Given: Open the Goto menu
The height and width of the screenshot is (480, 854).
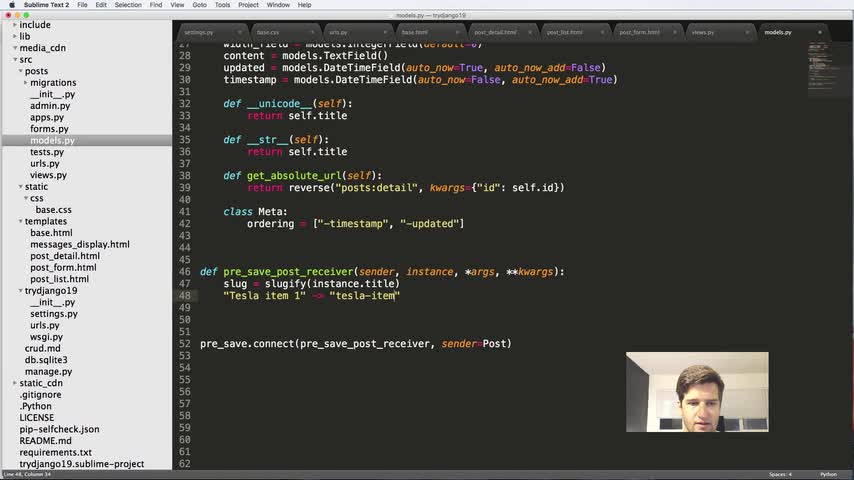Looking at the screenshot, I should (199, 5).
